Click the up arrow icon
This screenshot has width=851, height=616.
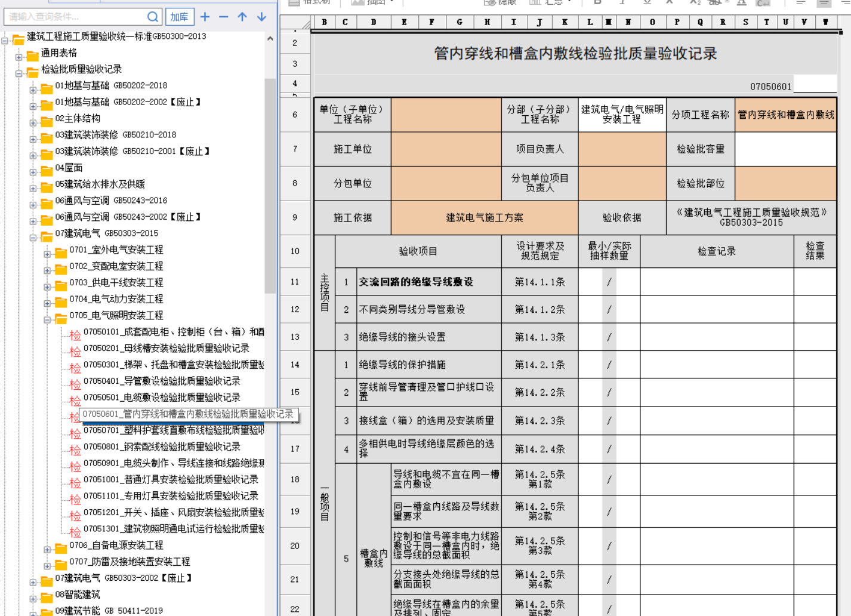tap(242, 17)
